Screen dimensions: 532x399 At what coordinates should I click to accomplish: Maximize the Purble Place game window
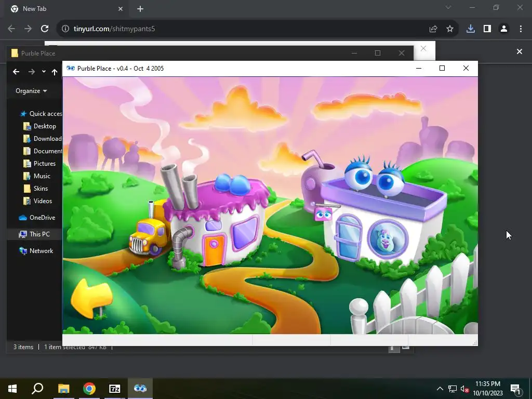[x=442, y=68]
